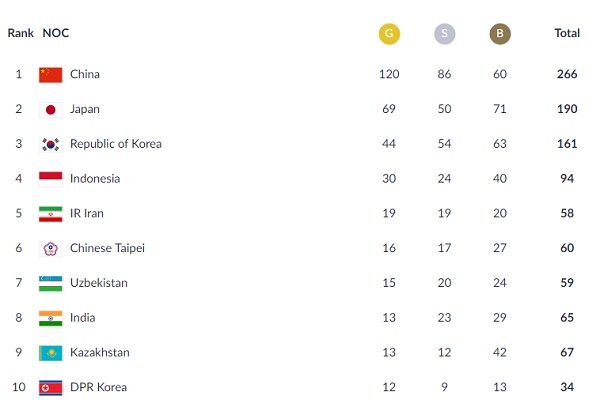Sort by the Total column header

pos(567,33)
